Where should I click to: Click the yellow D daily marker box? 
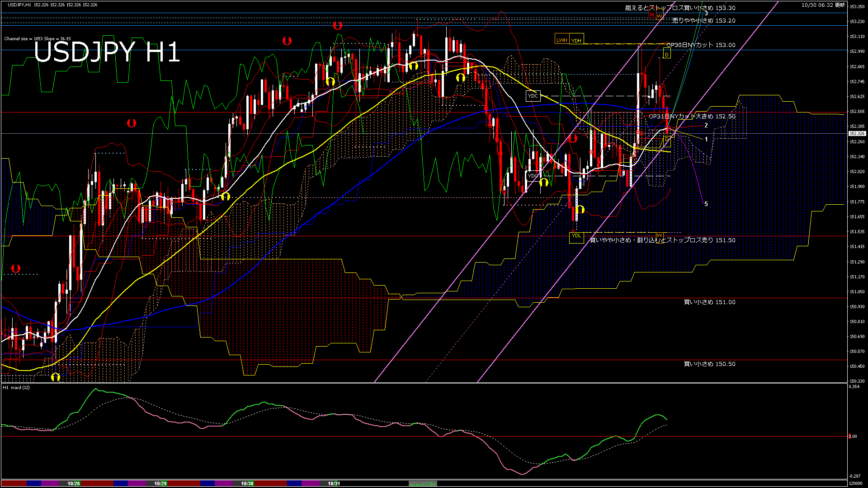point(666,55)
